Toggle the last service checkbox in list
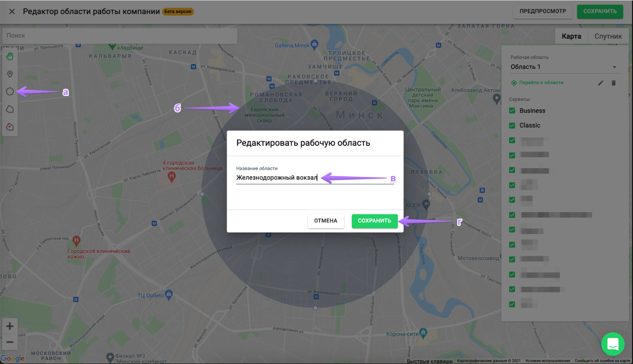Viewport: 633px width, 364px height. click(512, 304)
